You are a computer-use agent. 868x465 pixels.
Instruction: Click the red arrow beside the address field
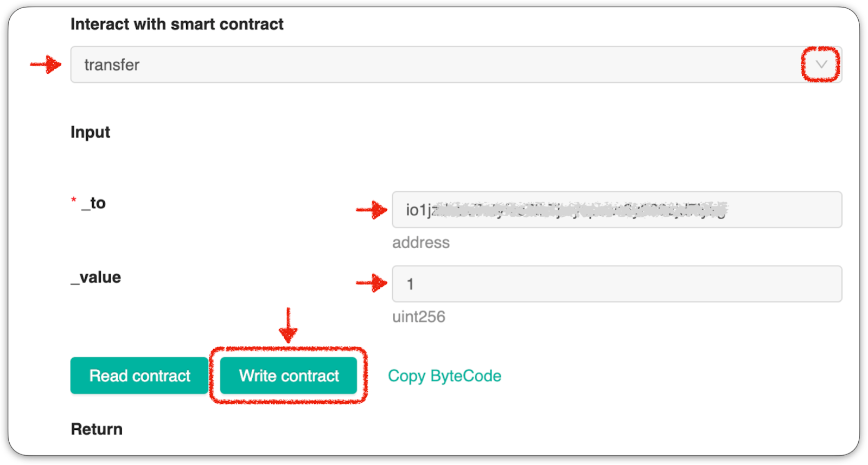[x=372, y=209]
